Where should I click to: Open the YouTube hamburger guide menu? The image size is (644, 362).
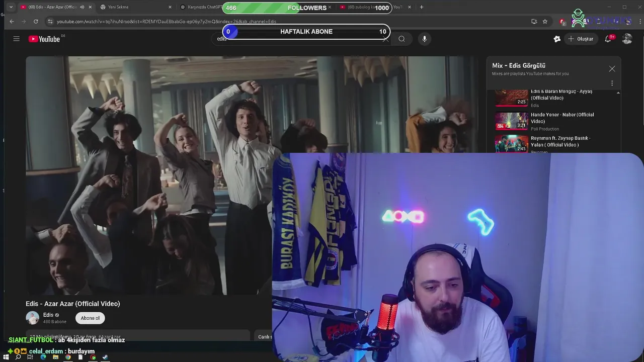point(16,39)
